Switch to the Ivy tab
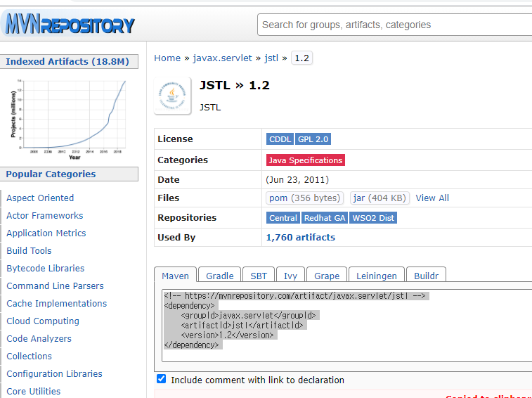Viewport: 532px width, 398px height. [x=290, y=276]
